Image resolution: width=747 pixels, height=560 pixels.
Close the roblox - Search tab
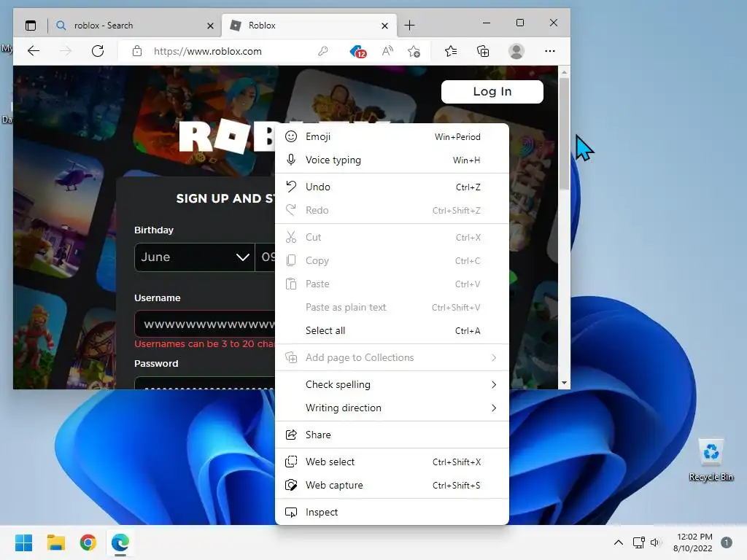(x=210, y=26)
